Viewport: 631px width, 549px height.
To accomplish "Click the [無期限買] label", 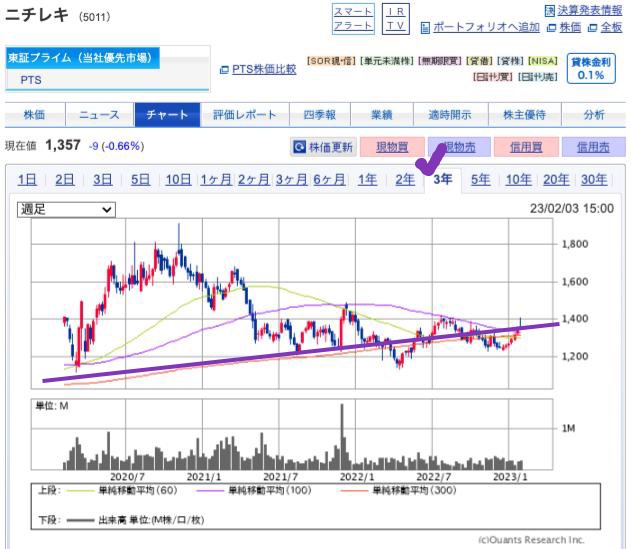I will (x=440, y=61).
